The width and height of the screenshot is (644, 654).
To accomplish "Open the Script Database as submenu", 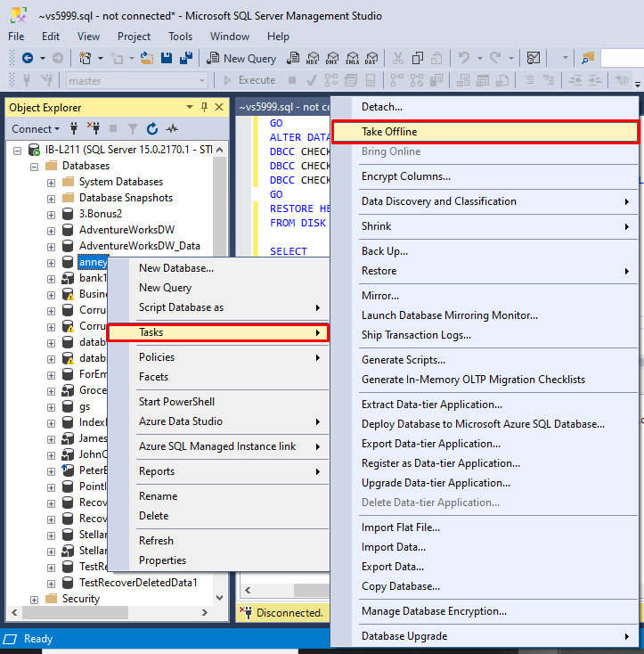I will click(x=218, y=307).
